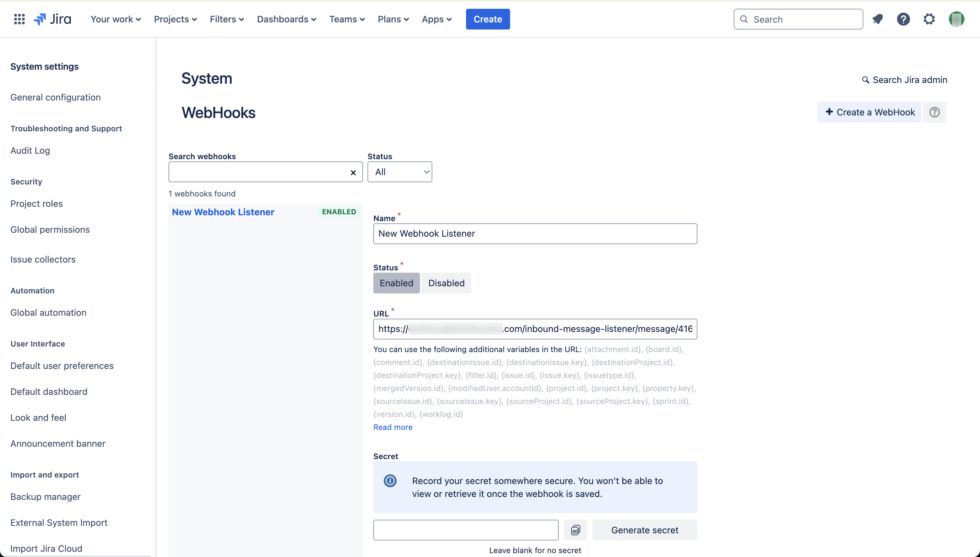980x557 pixels.
Task: Focus the top Search box
Action: (x=799, y=19)
